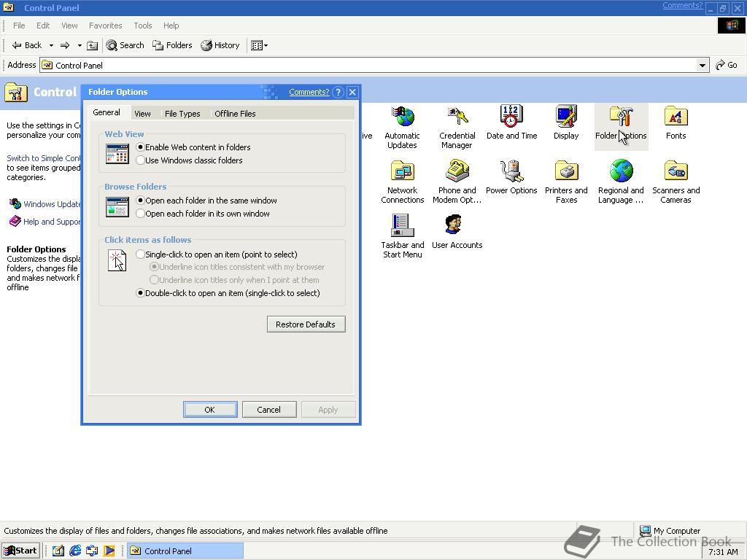Click the Folder Options dialog help question-mark button
Screen dimensions: 747x560
click(338, 93)
